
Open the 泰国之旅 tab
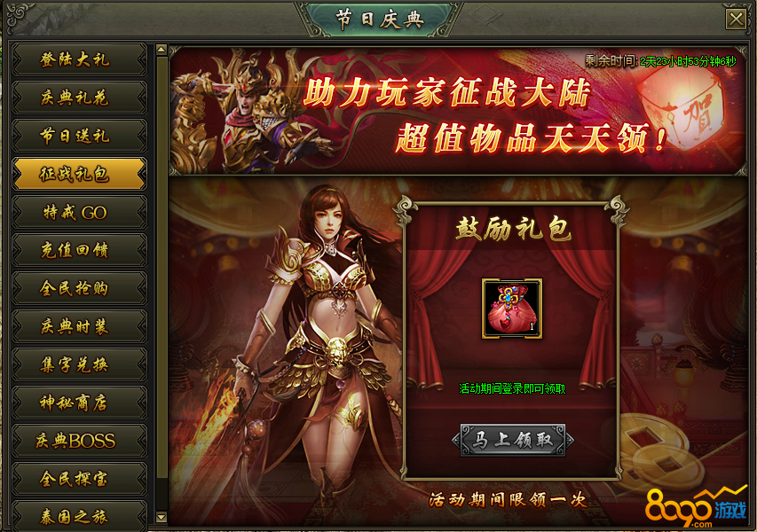tap(79, 516)
